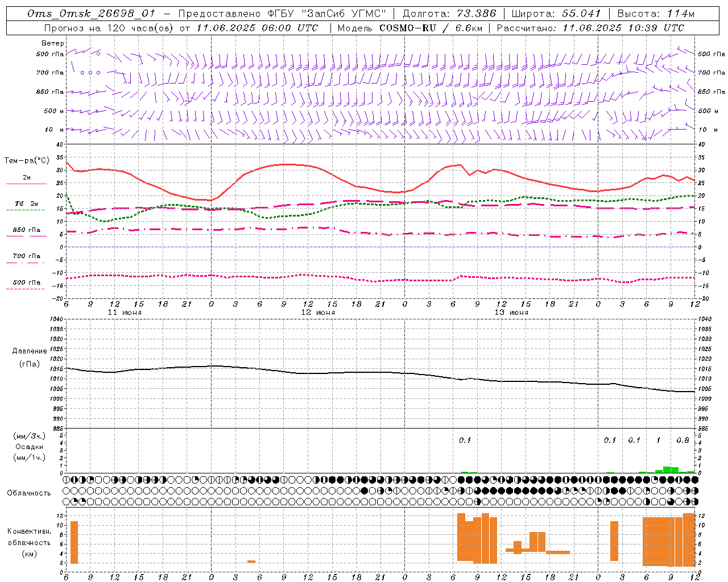Screen dimensions: 728x582
Task: Click the solid red 2м legend line sample
Action: (26, 184)
